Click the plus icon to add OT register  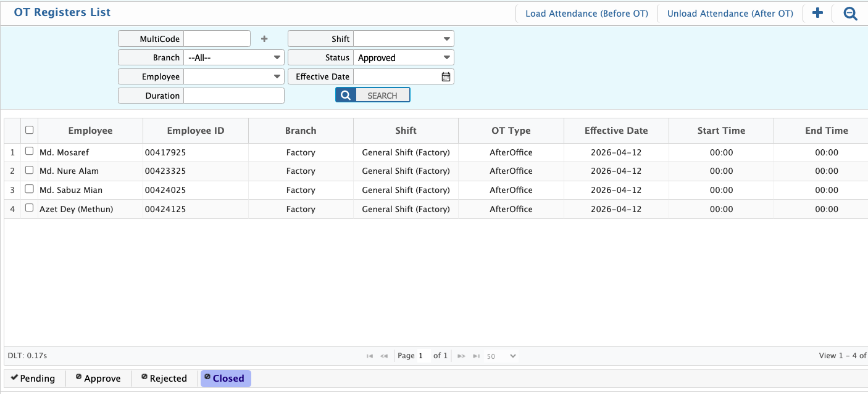(x=817, y=13)
